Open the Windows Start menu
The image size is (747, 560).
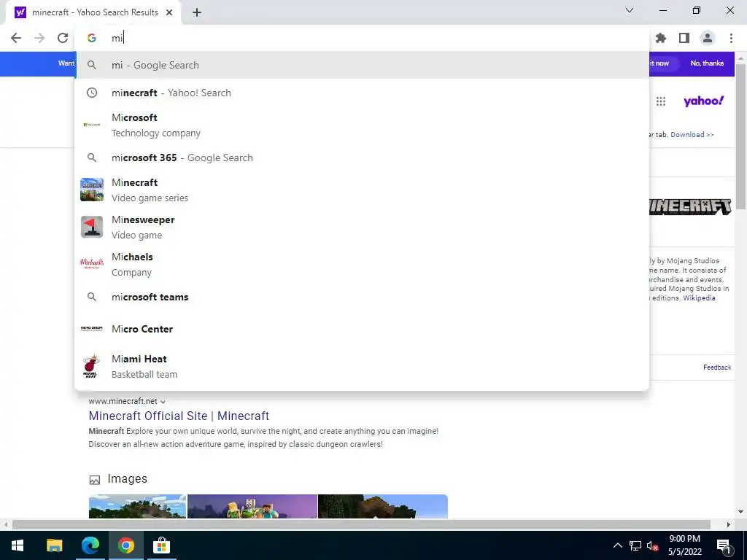point(18,545)
